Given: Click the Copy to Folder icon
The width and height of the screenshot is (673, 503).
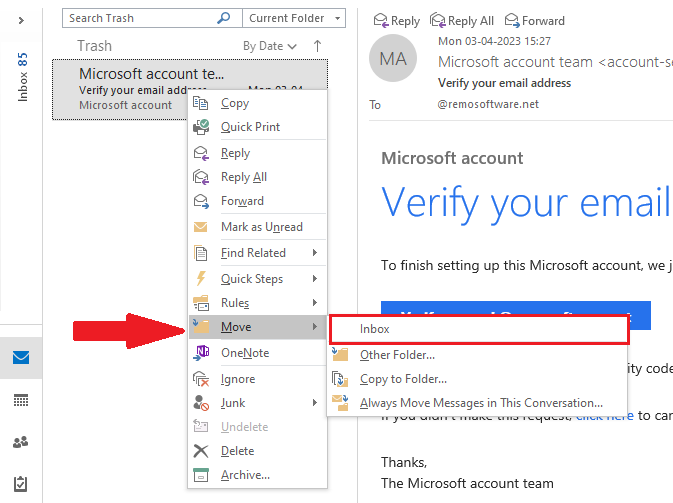Looking at the screenshot, I should coord(340,379).
